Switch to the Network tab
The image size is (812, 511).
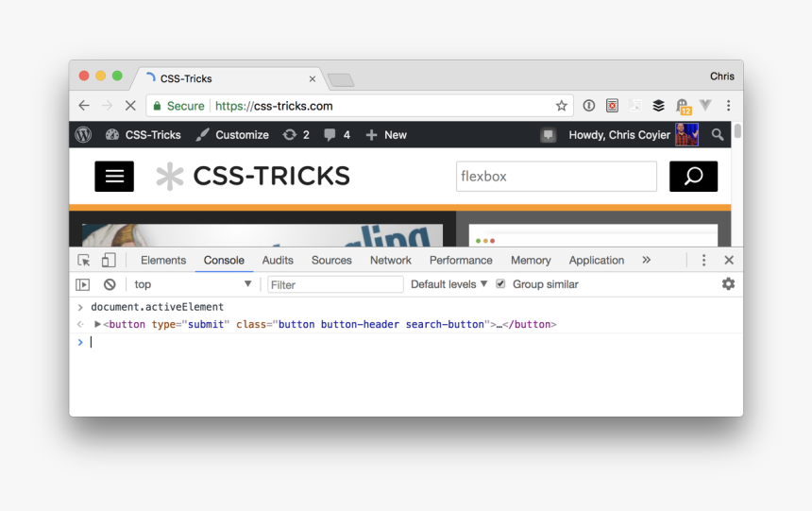[x=391, y=260]
